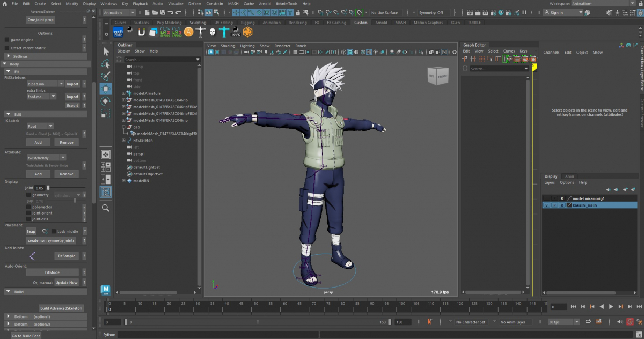Toggle visibility V of kakashi_mesh layer
Image resolution: width=644 pixels, height=339 pixels.
tap(546, 205)
